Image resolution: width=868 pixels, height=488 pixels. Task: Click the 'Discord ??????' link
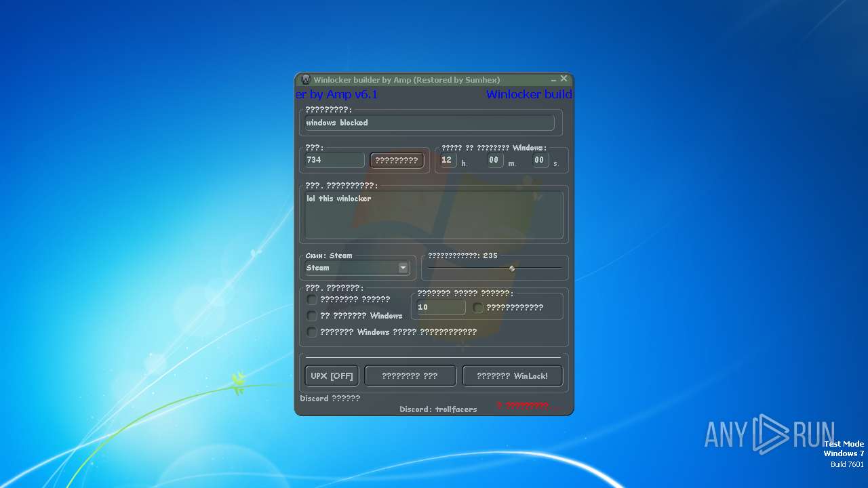pos(330,399)
